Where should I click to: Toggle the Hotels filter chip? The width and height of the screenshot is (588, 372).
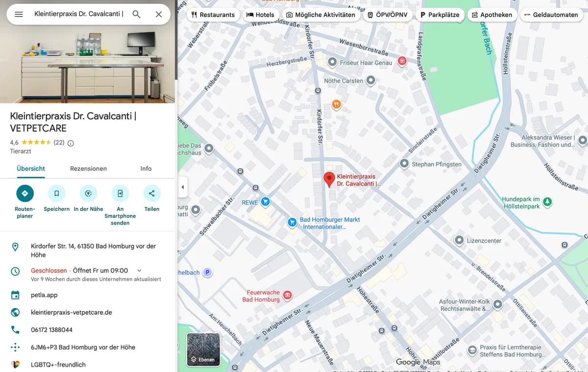pyautogui.click(x=261, y=15)
